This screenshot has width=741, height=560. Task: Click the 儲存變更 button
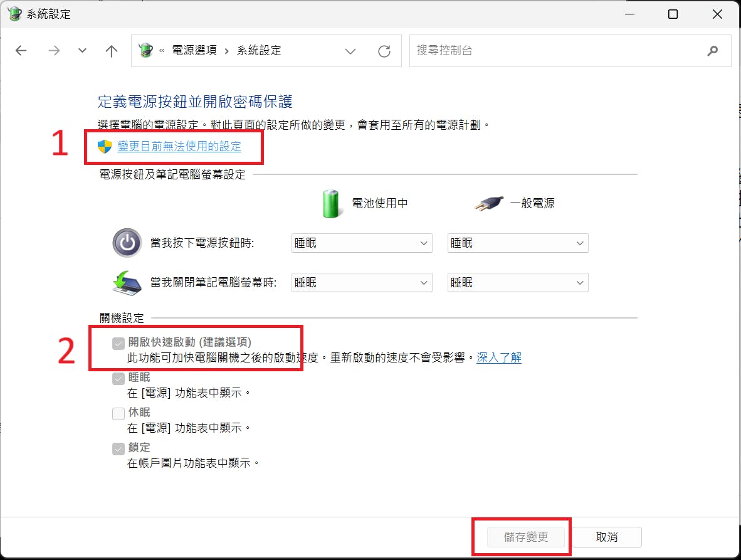click(526, 537)
